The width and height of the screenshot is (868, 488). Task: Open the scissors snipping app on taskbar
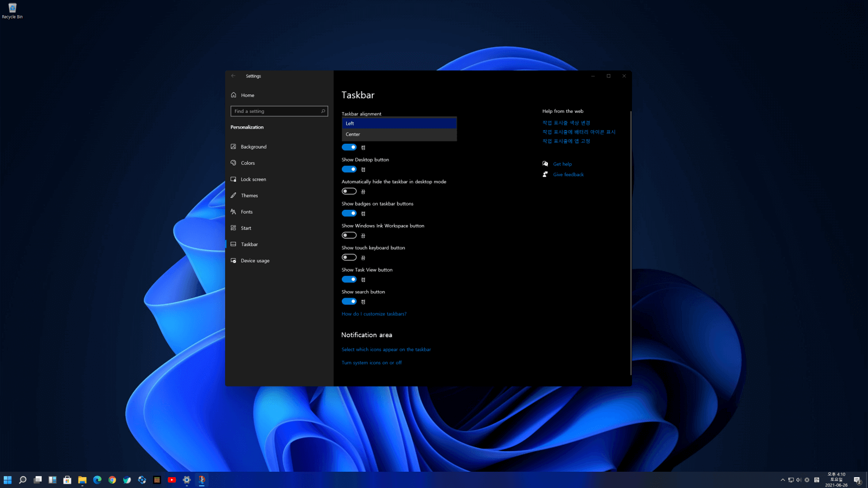coord(202,480)
